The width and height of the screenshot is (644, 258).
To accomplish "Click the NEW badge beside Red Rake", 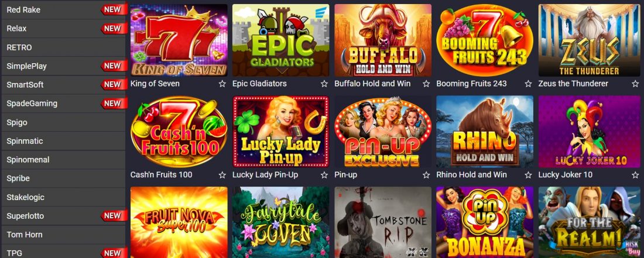I will click(114, 9).
